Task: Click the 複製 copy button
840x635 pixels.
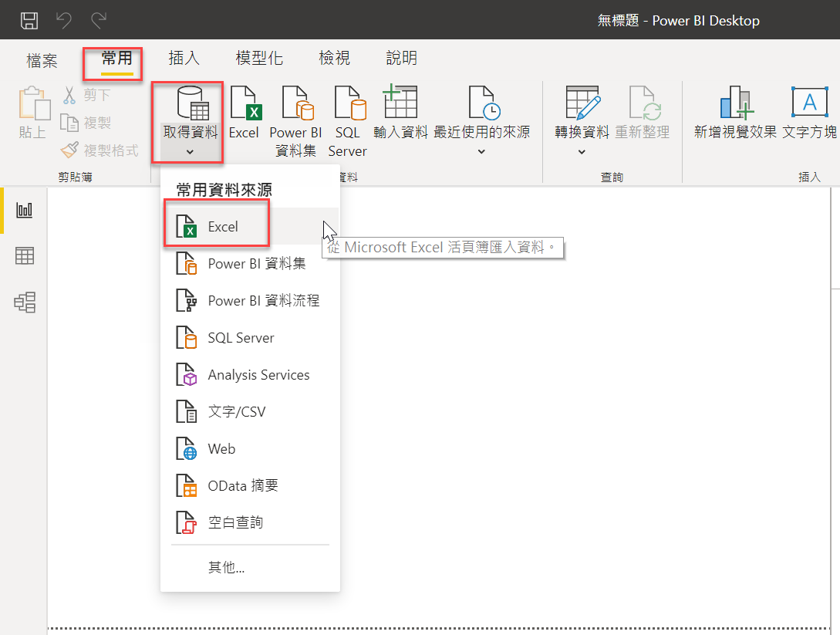Action: click(x=86, y=123)
